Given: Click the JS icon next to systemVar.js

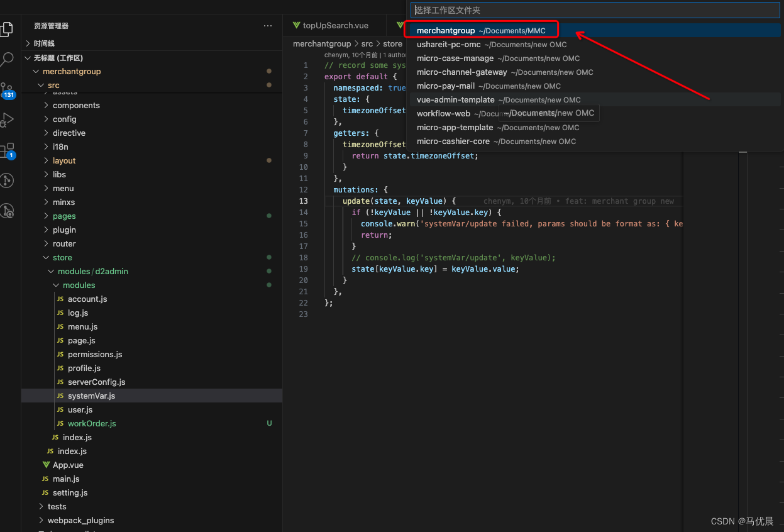Looking at the screenshot, I should 60,396.
